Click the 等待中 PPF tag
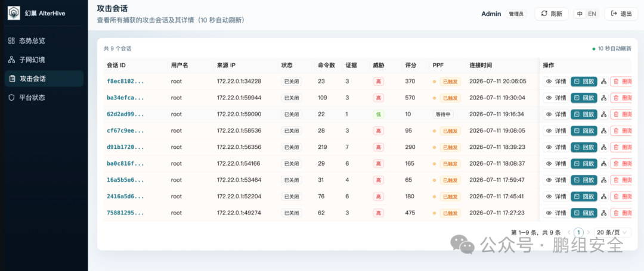This screenshot has height=271, width=644. (x=442, y=114)
